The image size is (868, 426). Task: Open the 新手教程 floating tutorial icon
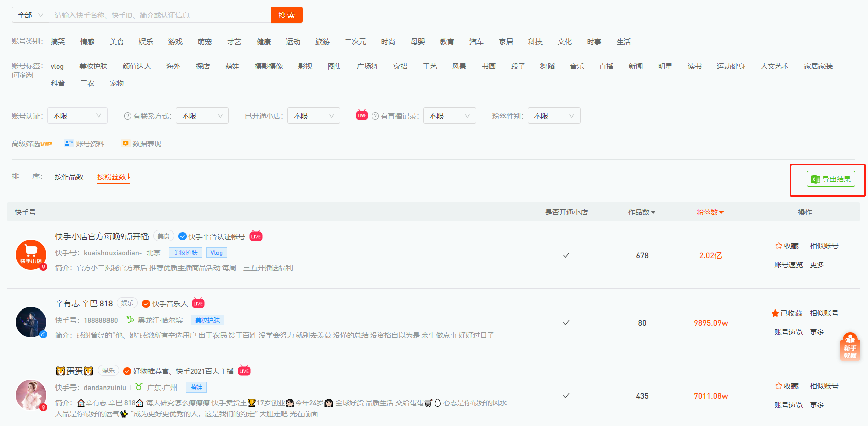coord(850,346)
